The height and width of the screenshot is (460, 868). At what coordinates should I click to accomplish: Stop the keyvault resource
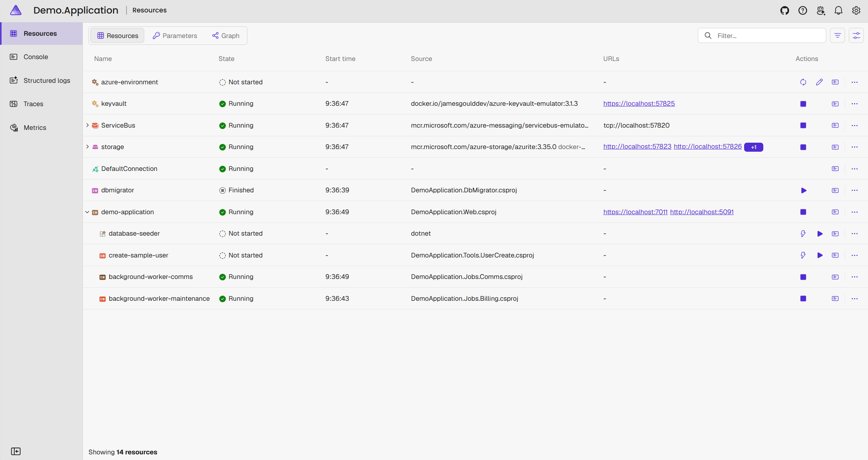[803, 104]
